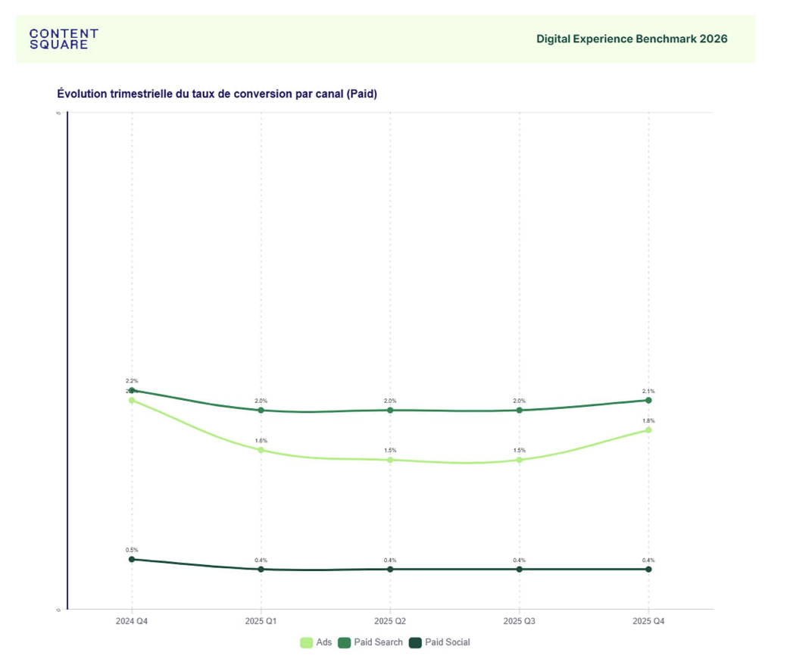
Task: Click the Paid Search data point at 2025 Q2
Action: tap(390, 411)
